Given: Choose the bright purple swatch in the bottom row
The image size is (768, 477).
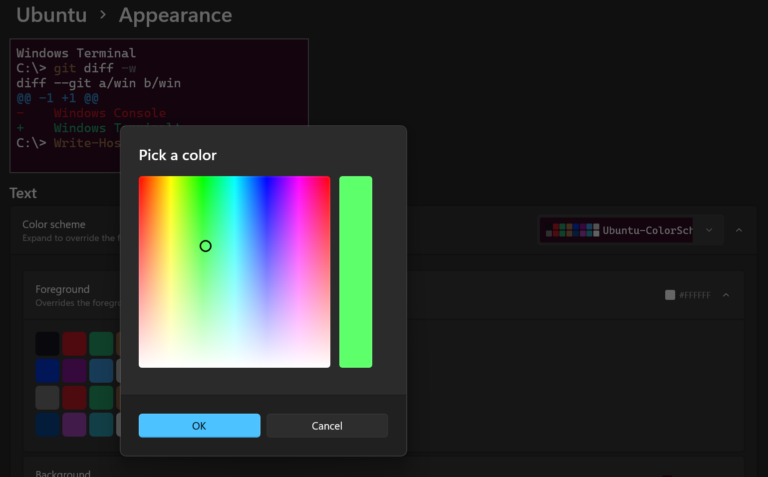Looking at the screenshot, I should point(75,425).
